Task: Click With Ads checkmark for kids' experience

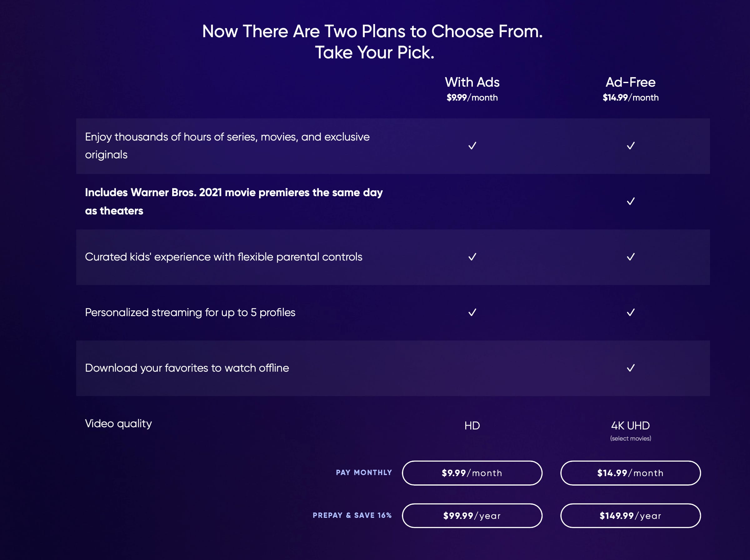Action: [472, 257]
